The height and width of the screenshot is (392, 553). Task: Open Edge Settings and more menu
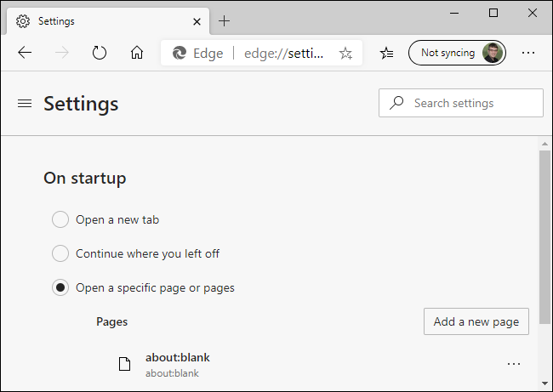coord(528,53)
